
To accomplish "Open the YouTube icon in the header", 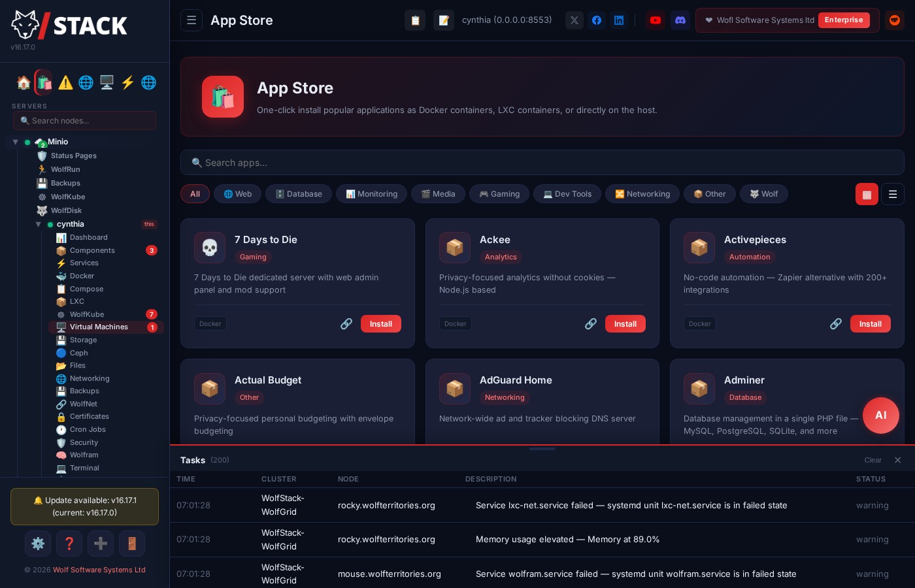I will pyautogui.click(x=656, y=20).
